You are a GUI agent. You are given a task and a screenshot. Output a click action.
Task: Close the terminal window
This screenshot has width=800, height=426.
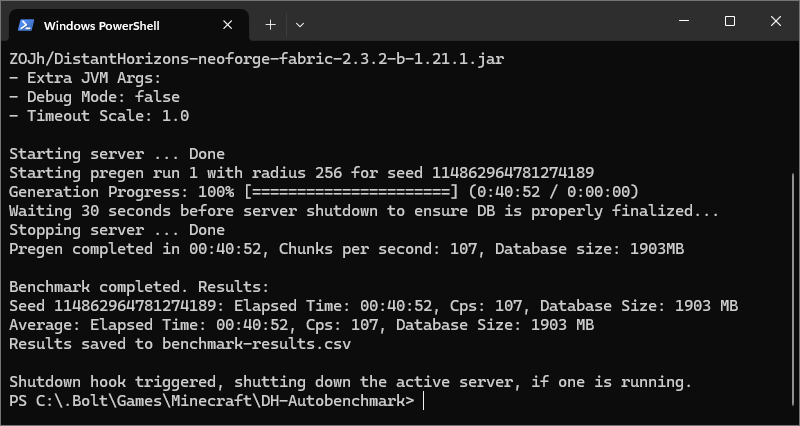(x=776, y=21)
